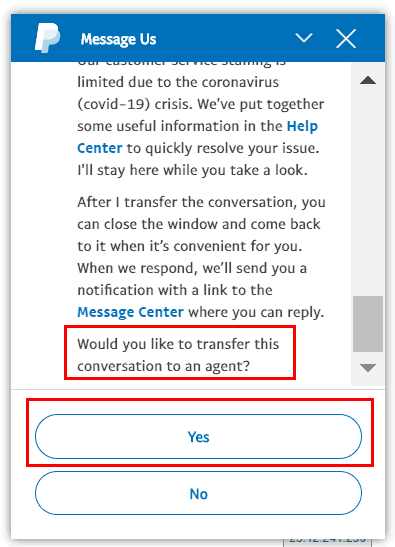395x547 pixels.
Task: Open the blue "Help" link word
Action: [x=302, y=126]
